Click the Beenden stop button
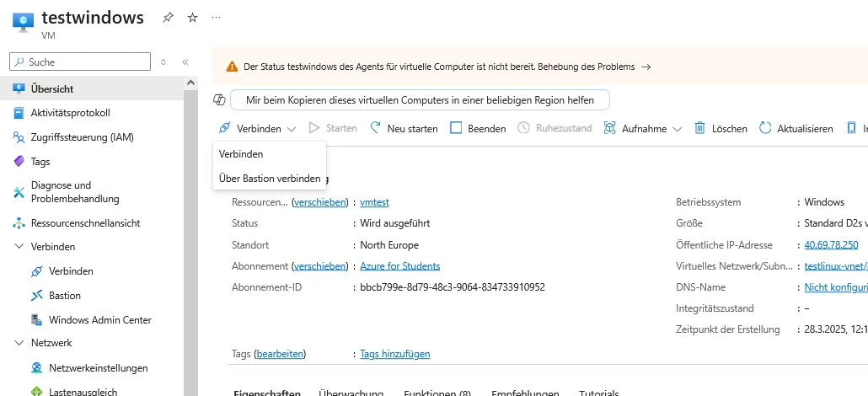 click(x=478, y=129)
